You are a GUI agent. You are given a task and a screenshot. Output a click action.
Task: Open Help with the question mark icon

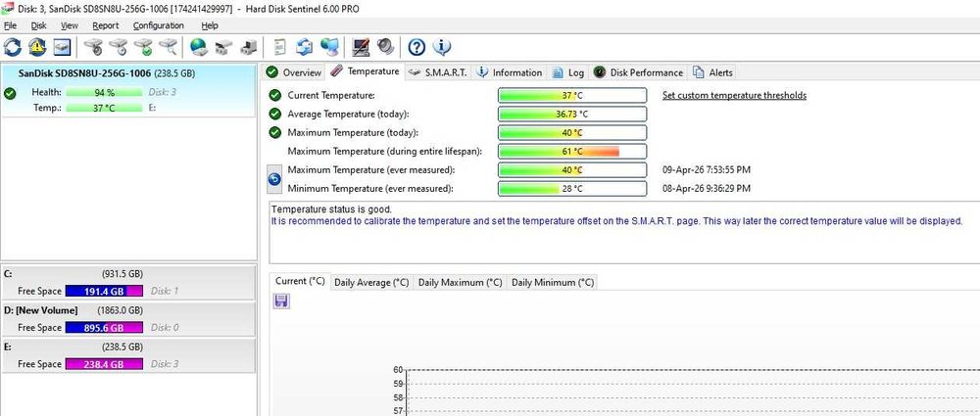coord(416,46)
